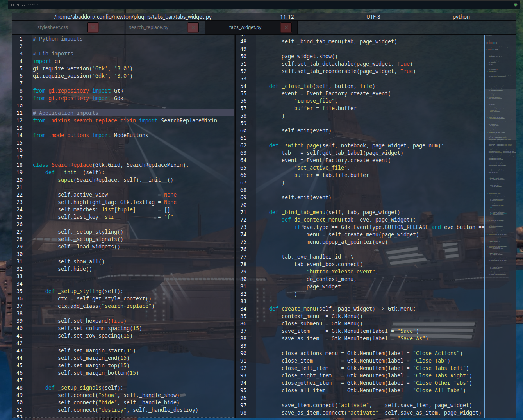
Task: Click line number 71 in the right pane
Action: tap(243, 212)
